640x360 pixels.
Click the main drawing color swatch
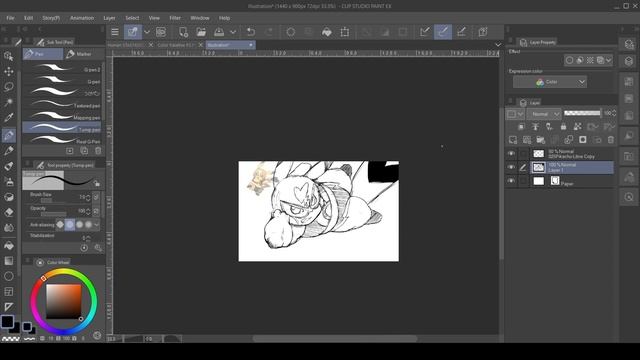tap(7, 322)
